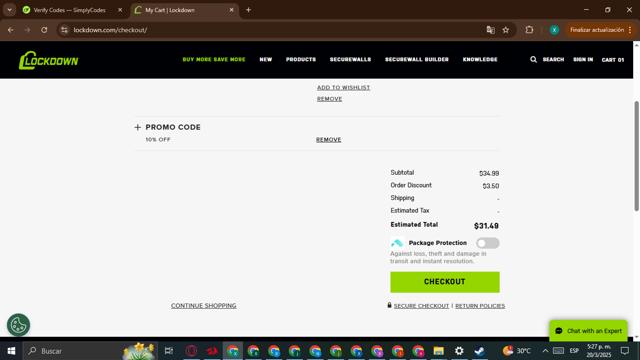Click the translate page icon
Viewport: 640px width, 360px height.
tap(490, 30)
